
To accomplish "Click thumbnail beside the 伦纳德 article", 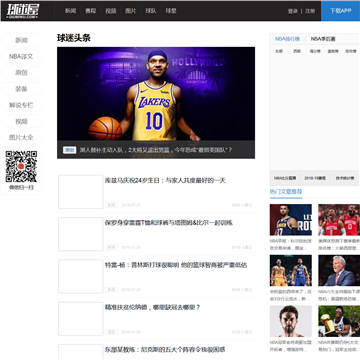I will [81, 319].
